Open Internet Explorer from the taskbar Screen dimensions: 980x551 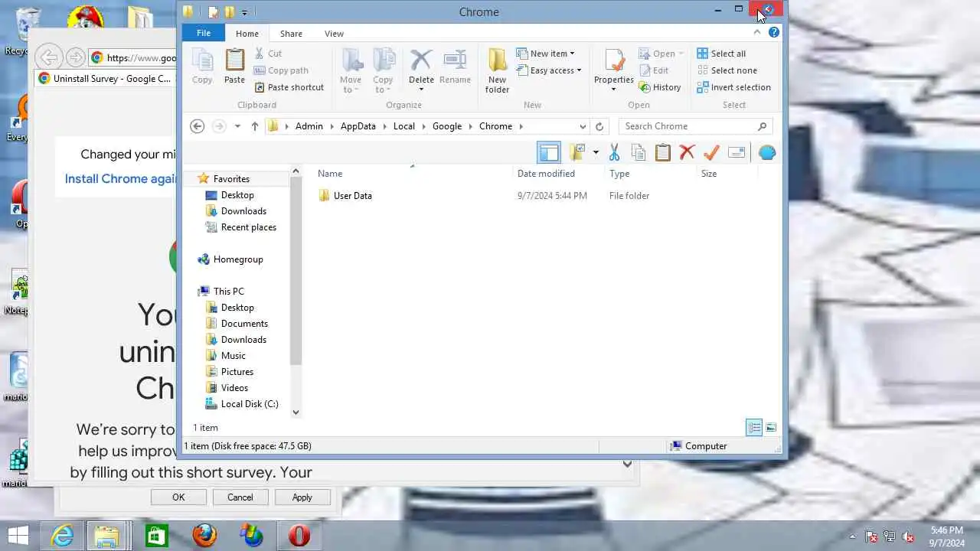click(62, 536)
